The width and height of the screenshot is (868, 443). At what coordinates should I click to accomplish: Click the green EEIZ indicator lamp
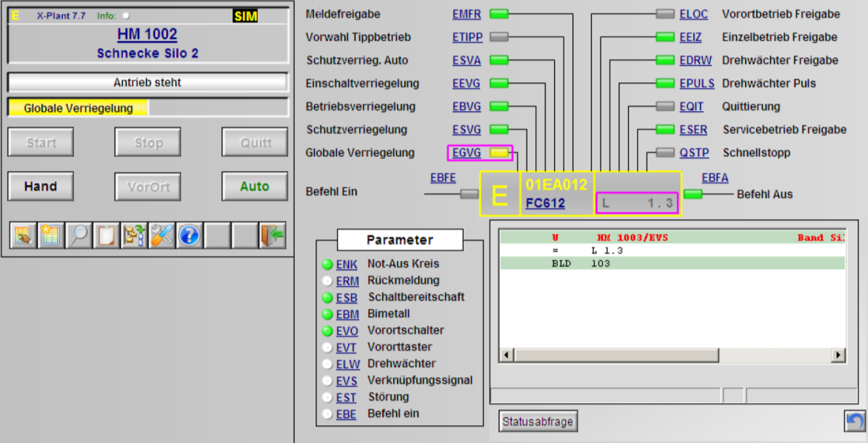click(x=665, y=37)
